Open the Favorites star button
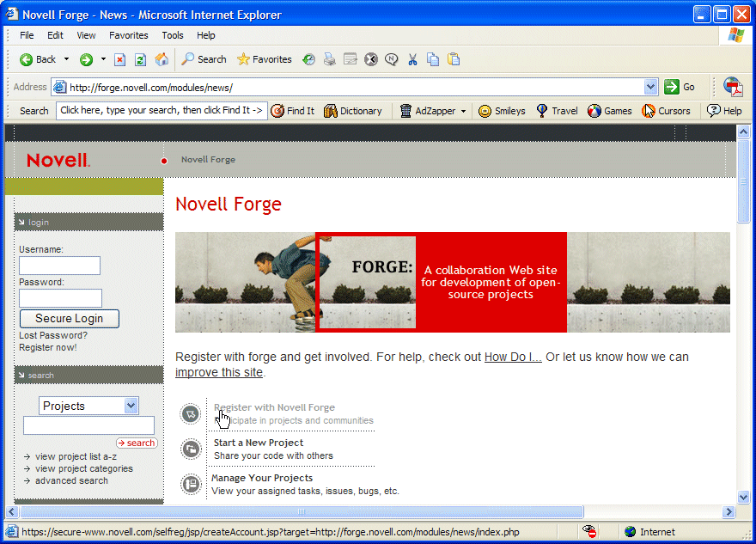 click(265, 59)
